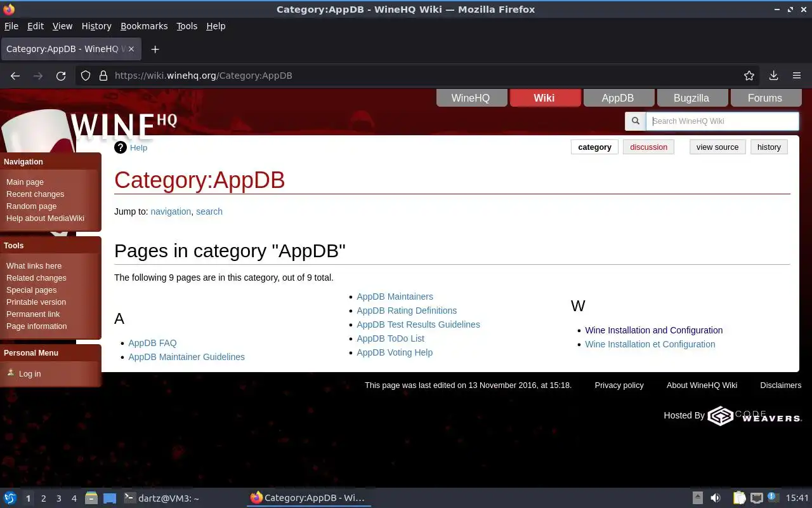Image resolution: width=812 pixels, height=508 pixels.
Task: Open Wine Installation and Configuration link
Action: (653, 330)
